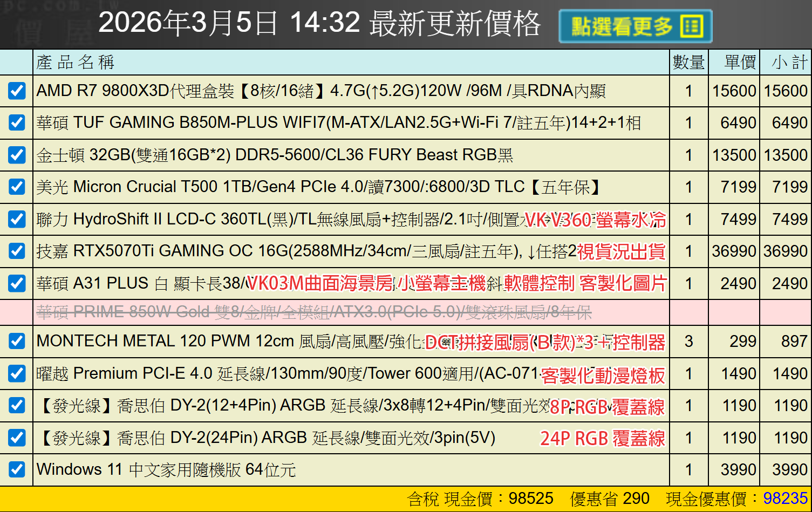Click the 小計 column header
The width and height of the screenshot is (812, 512).
[789, 63]
